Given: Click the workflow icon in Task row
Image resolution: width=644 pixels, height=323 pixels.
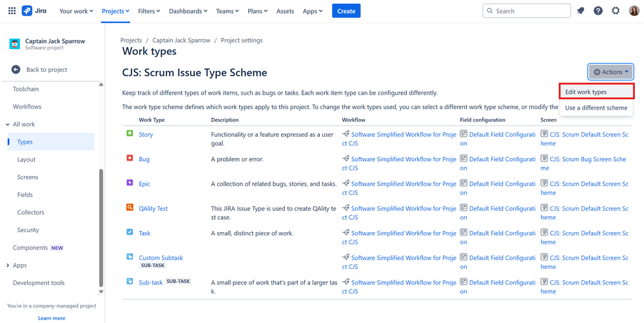Looking at the screenshot, I should point(346,233).
